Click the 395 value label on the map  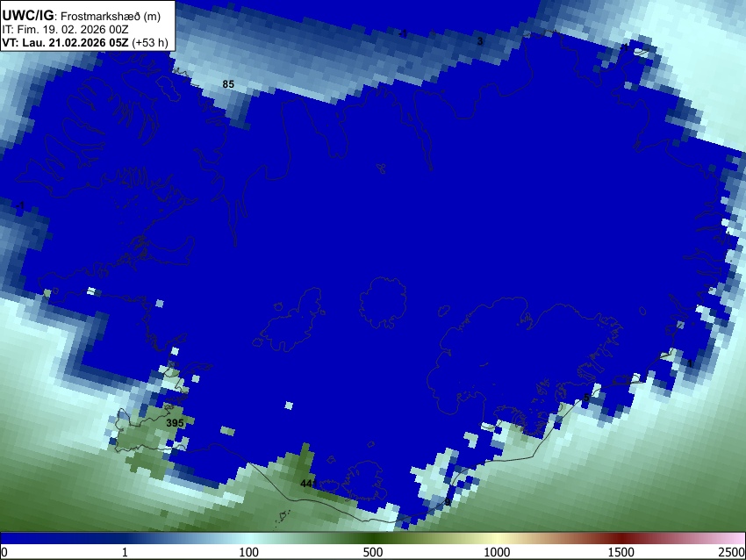click(x=175, y=422)
